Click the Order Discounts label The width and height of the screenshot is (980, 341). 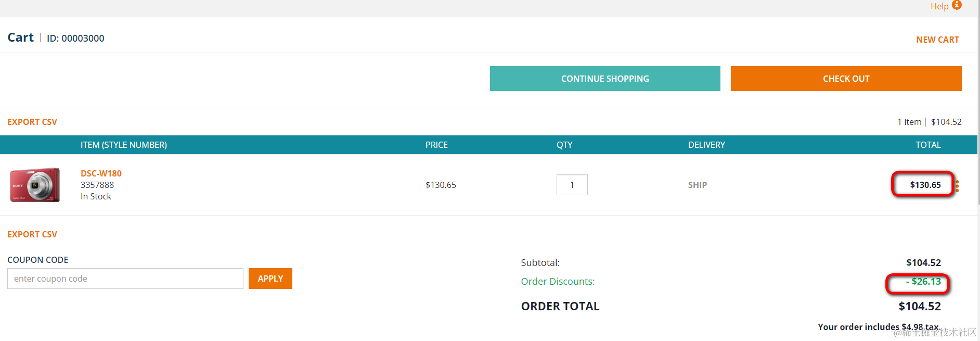[x=558, y=282]
